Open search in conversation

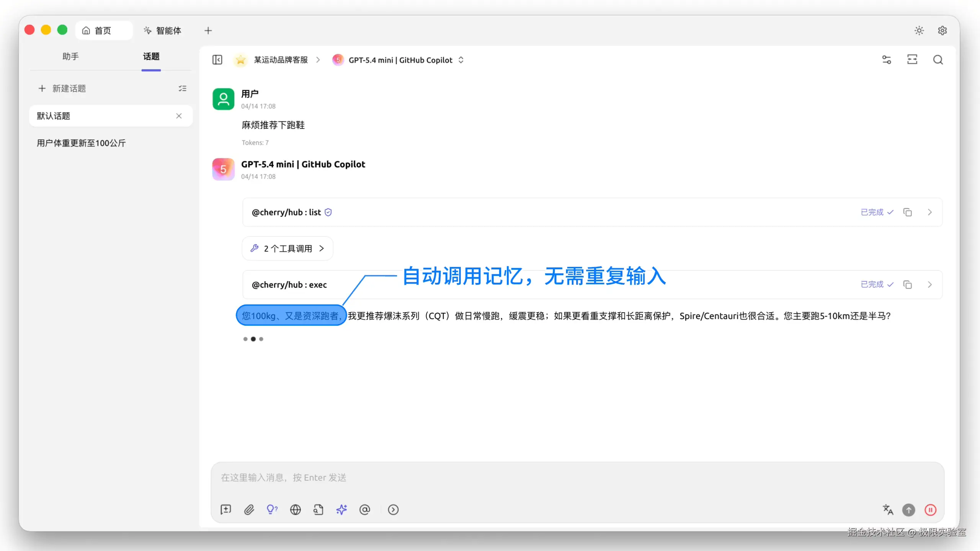click(x=938, y=60)
